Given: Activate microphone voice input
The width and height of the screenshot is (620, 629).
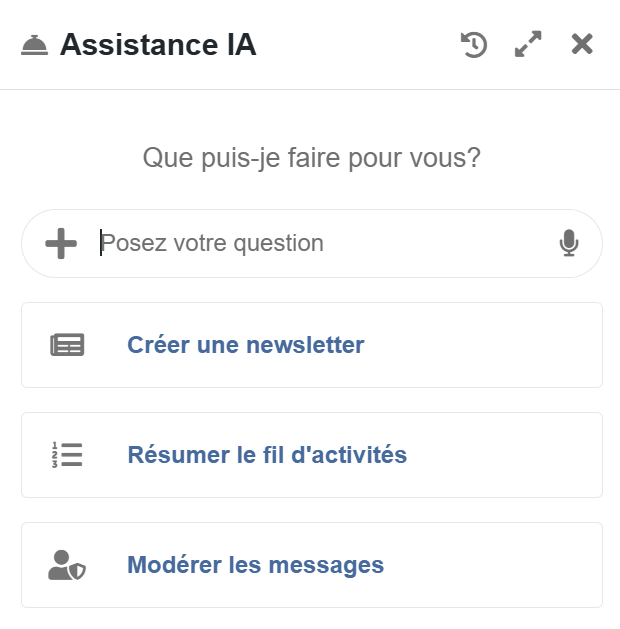Looking at the screenshot, I should click(569, 243).
